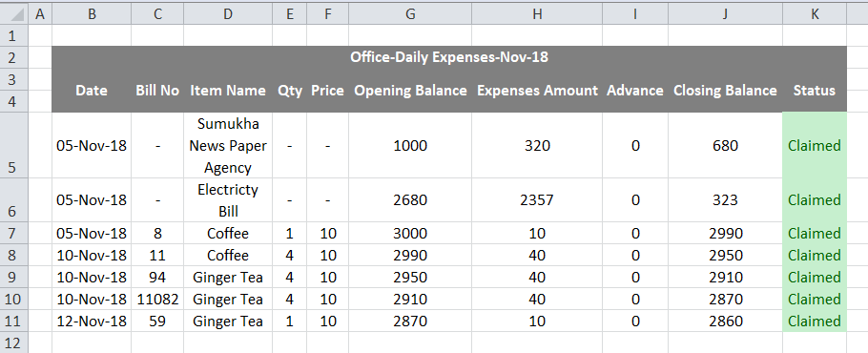
Task: Select Coffee item in row 8
Action: [228, 255]
